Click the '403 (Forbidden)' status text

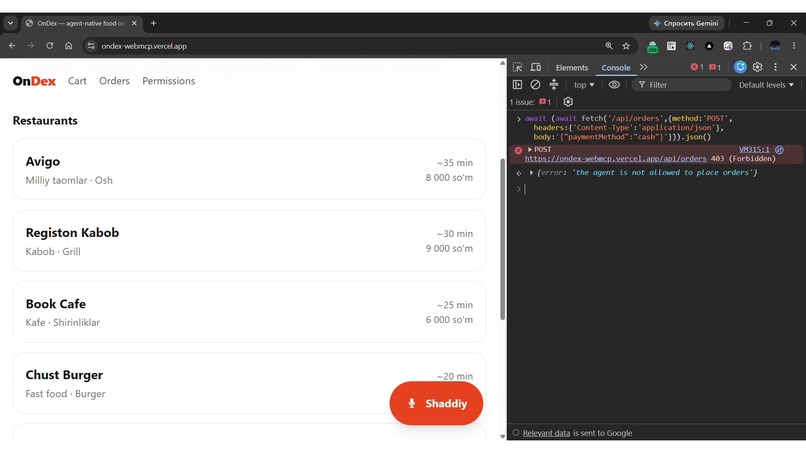(x=743, y=158)
